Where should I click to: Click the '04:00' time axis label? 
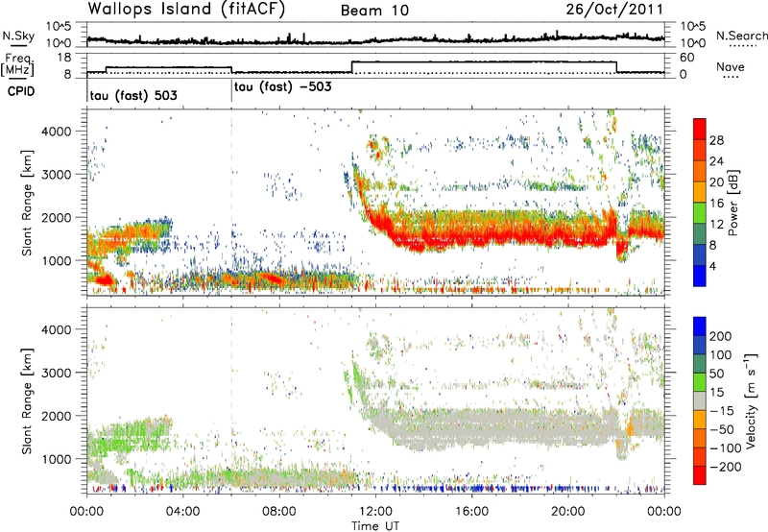tap(183, 512)
